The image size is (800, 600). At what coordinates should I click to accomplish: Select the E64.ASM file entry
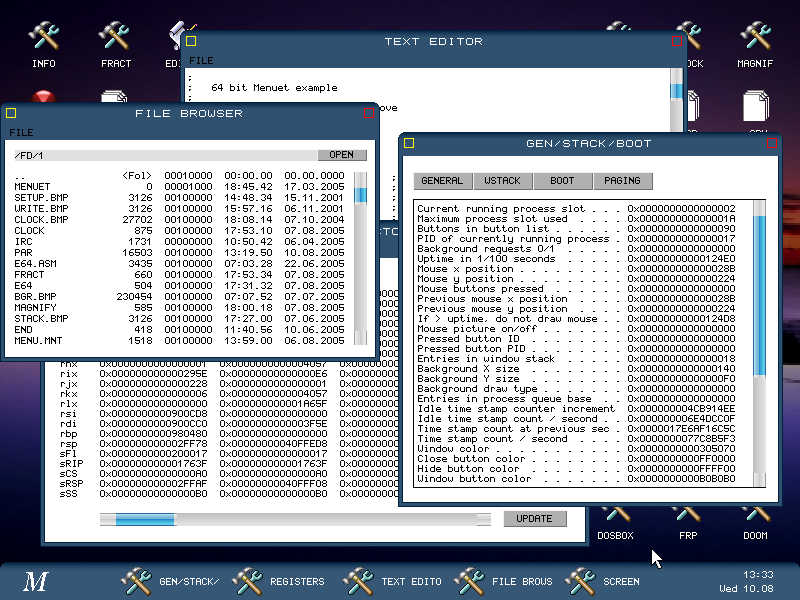[34, 263]
